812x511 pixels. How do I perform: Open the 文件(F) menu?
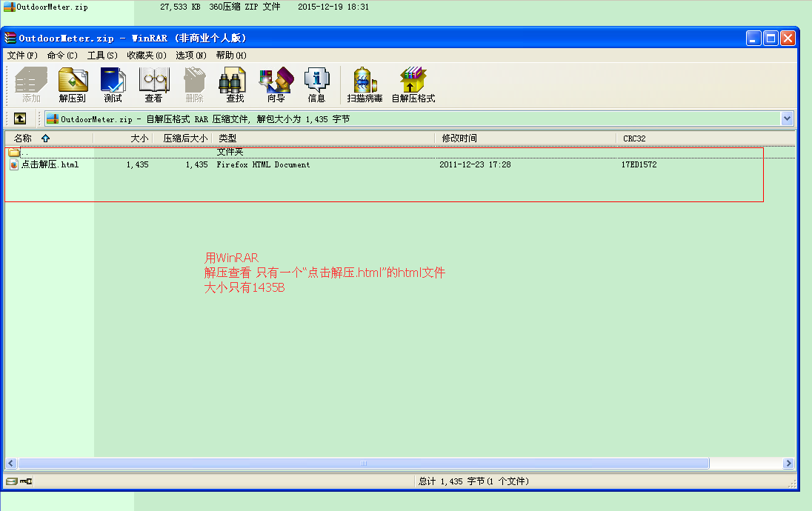22,55
